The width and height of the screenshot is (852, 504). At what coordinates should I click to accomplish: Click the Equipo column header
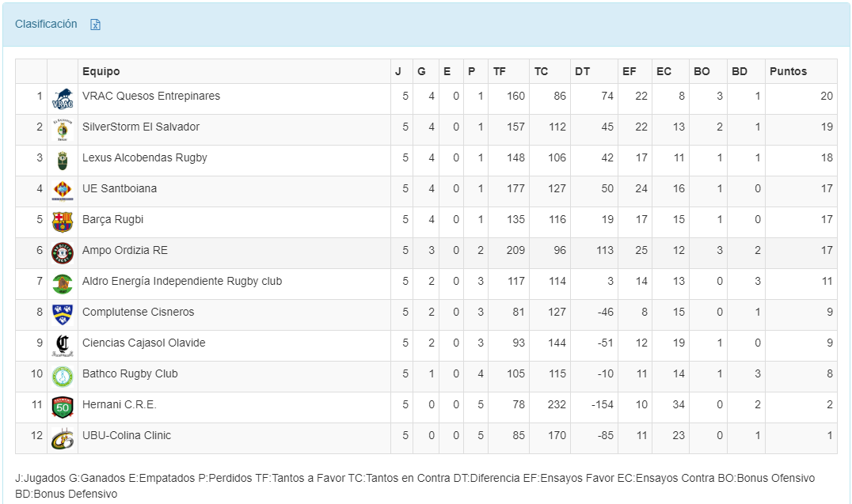(101, 71)
